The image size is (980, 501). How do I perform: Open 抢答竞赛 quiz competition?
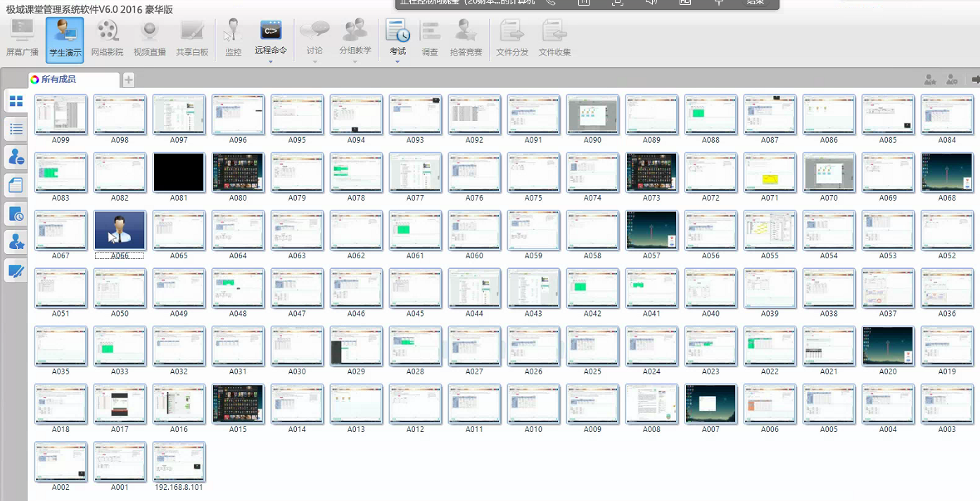[x=466, y=39]
